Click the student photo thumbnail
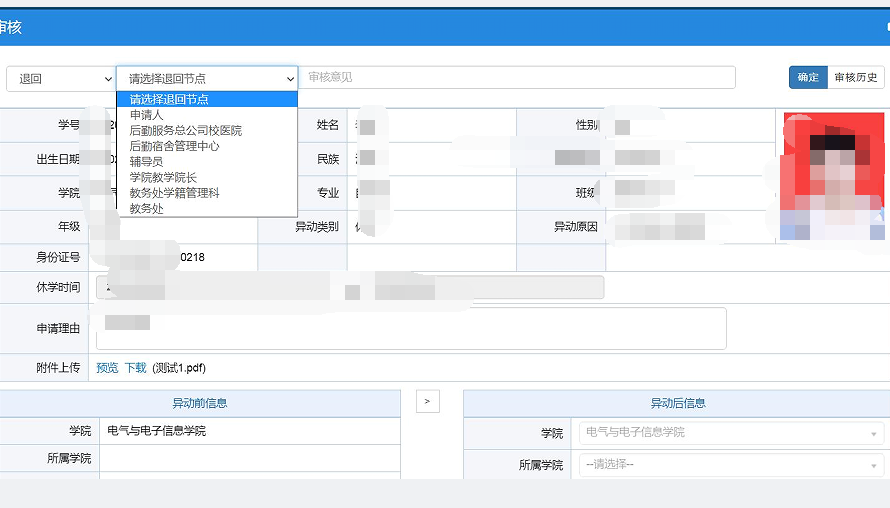Screen dimensions: 890x508 [834, 177]
